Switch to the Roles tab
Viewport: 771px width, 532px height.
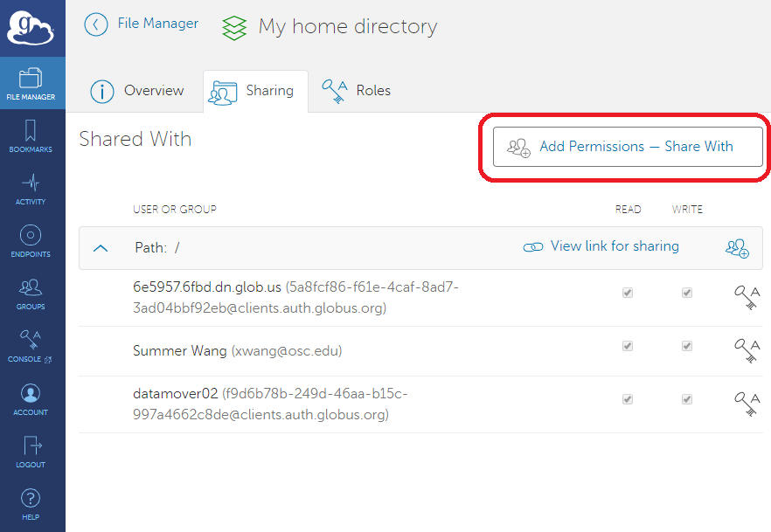357,90
